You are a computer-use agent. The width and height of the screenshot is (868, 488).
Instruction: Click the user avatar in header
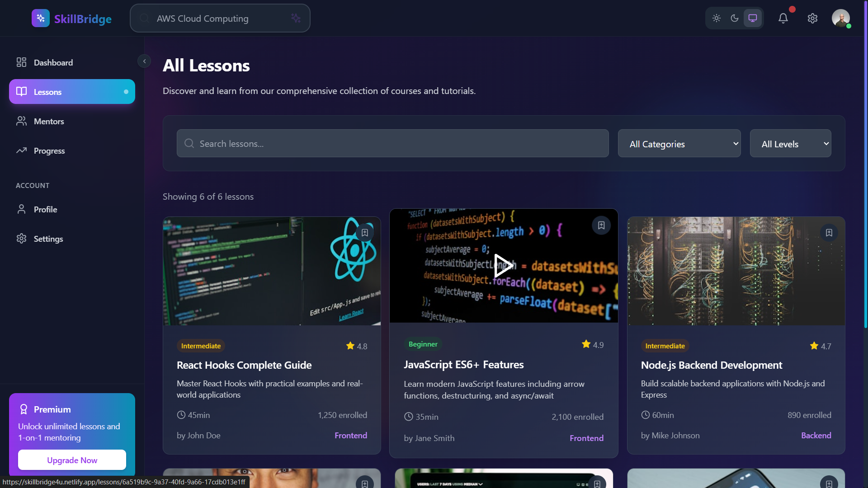[840, 18]
